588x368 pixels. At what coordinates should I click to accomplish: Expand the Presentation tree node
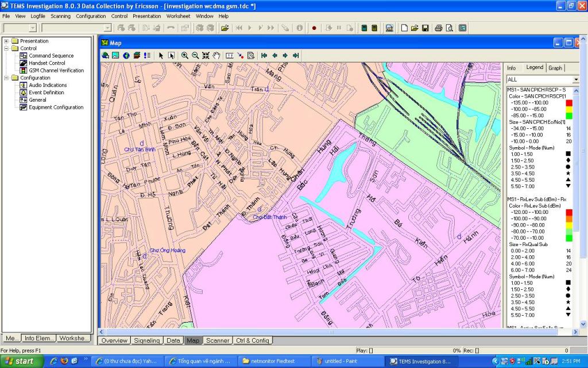point(6,41)
